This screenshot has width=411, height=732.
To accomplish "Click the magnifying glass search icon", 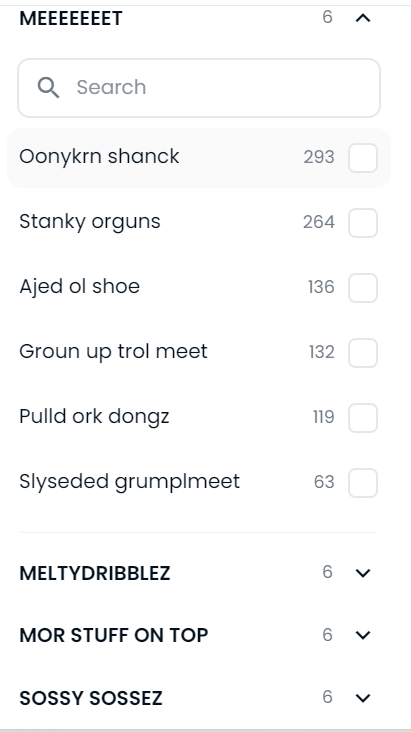I will (x=49, y=87).
